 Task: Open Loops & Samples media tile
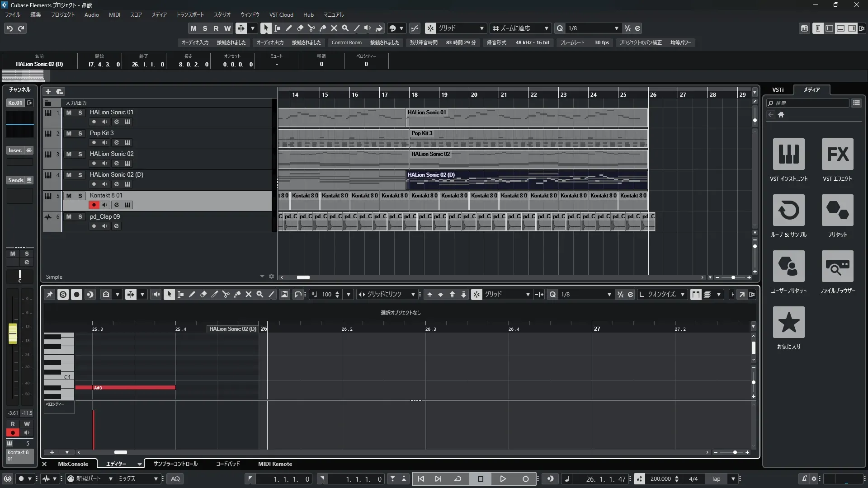coord(788,210)
